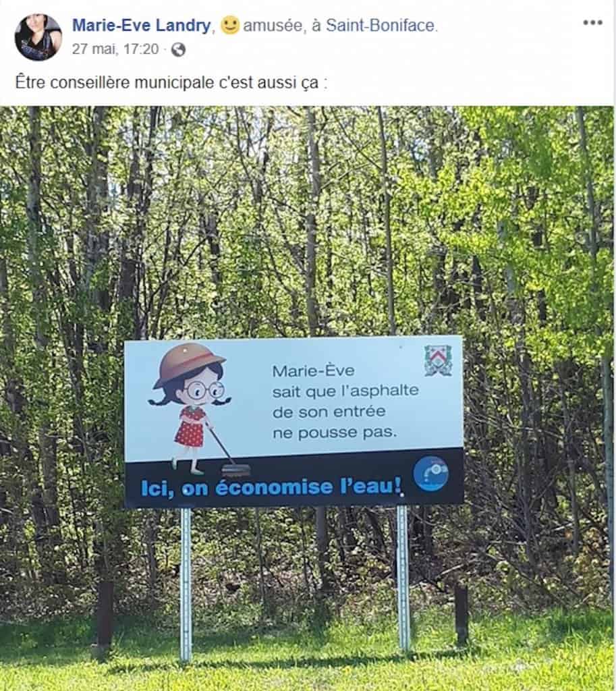Image resolution: width=616 pixels, height=691 pixels.
Task: Click the cartoon girl's red polka-dot dress
Action: pyautogui.click(x=190, y=427)
